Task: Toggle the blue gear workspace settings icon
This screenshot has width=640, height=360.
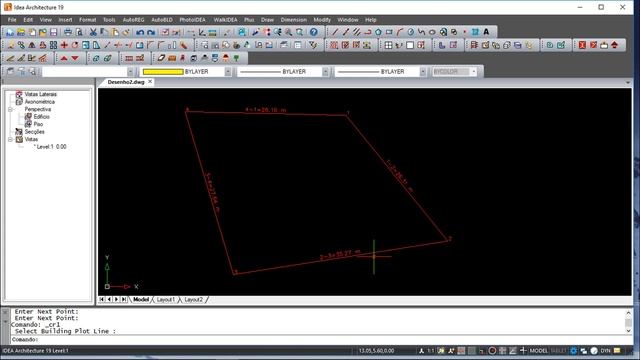Action: coord(573,351)
